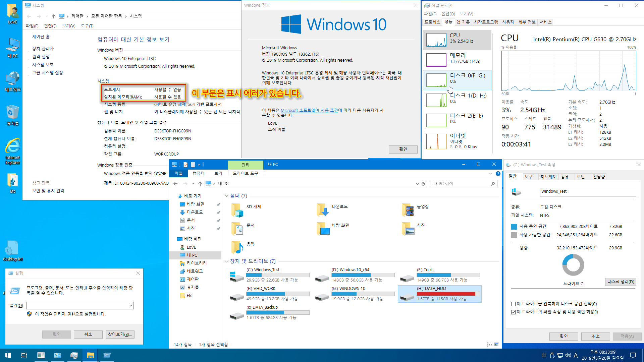Image resolution: width=644 pixels, height=362 pixels.
Task: Open the 열기 combo box dropdown
Action: (130, 306)
